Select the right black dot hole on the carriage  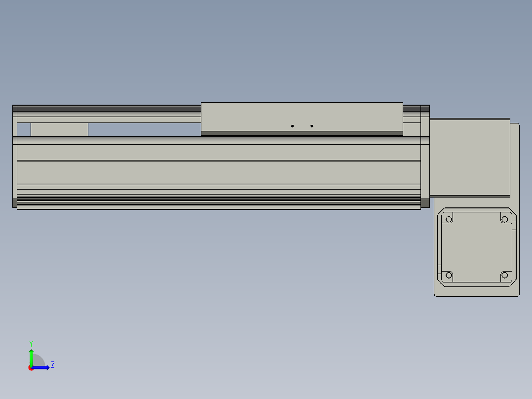[x=312, y=126]
